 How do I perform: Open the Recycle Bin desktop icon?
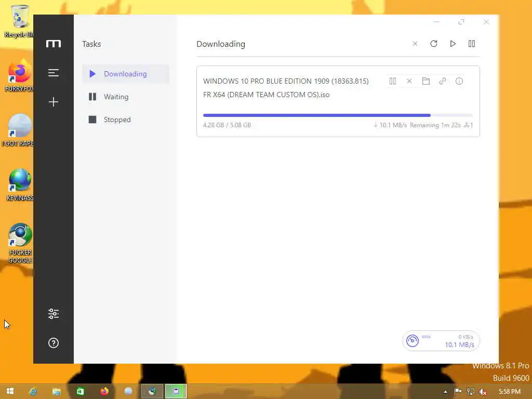click(x=19, y=21)
